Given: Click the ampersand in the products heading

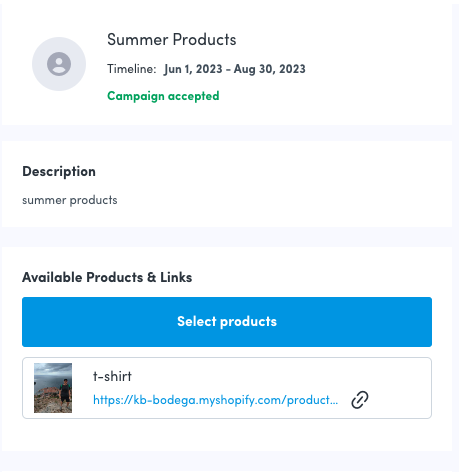Looking at the screenshot, I should pyautogui.click(x=152, y=277).
